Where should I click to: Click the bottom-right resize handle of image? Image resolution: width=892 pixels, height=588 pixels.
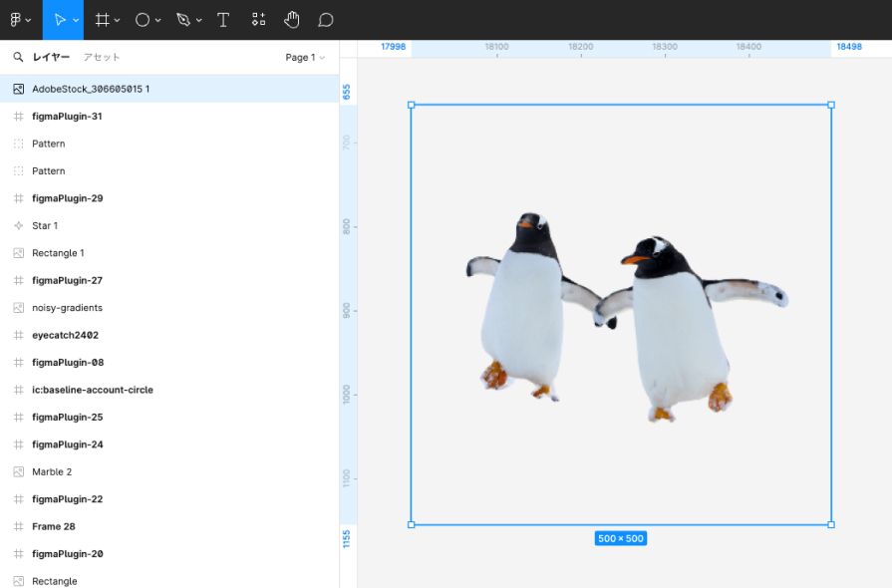[831, 524]
